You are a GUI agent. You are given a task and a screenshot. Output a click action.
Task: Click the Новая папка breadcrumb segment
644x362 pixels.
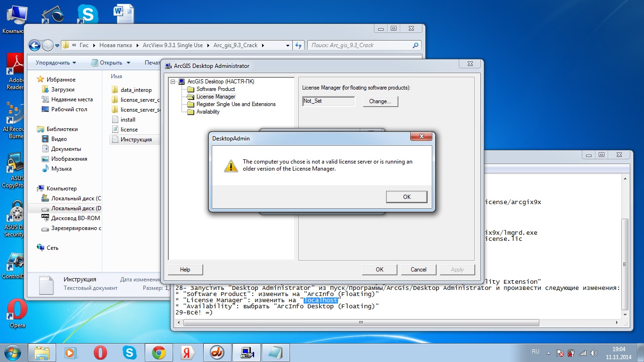(116, 45)
